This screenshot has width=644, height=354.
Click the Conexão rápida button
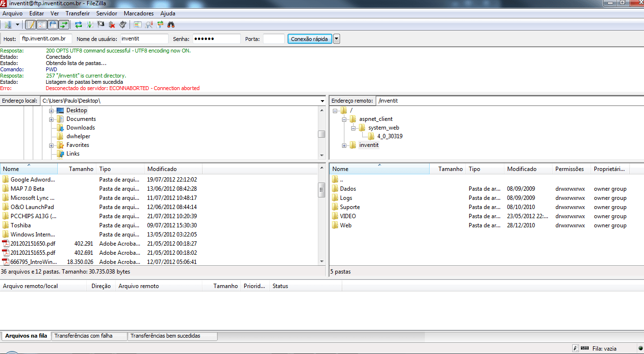(310, 39)
